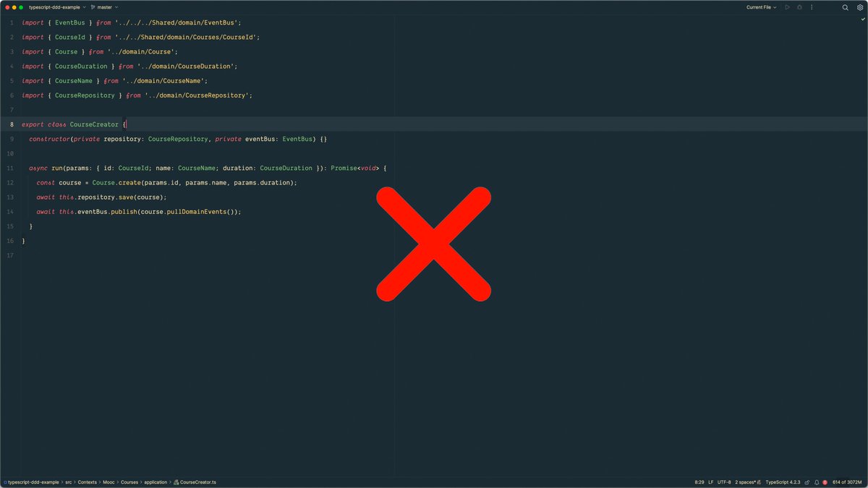Click the save method call on line 13
Viewport: 868px width, 488px height.
127,197
